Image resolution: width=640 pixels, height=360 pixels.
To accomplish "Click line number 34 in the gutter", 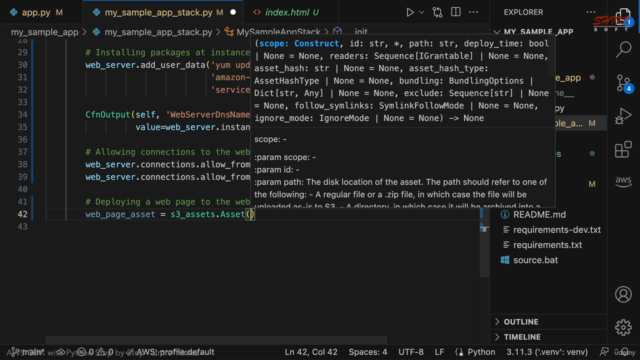I will click(22, 115).
